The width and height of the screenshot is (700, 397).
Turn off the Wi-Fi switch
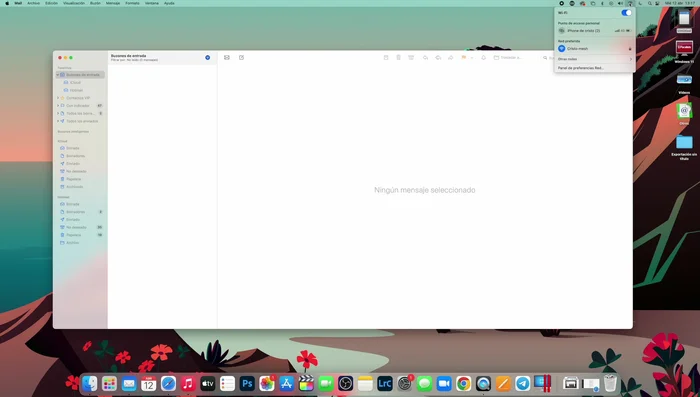coord(626,13)
